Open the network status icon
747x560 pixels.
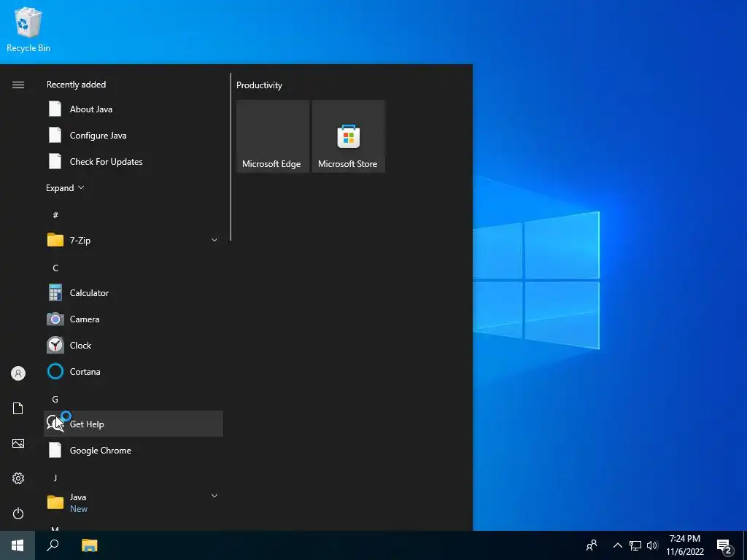point(635,545)
